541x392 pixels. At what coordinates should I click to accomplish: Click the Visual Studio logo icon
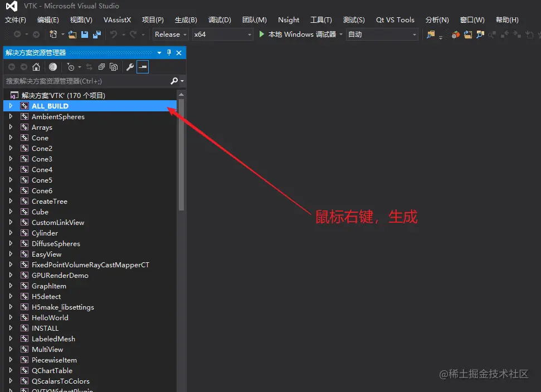click(x=11, y=6)
